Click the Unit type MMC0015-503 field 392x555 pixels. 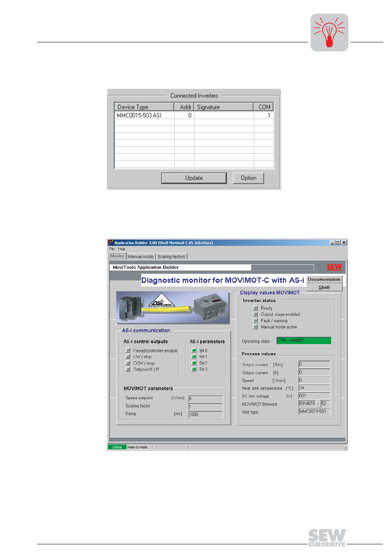pos(314,411)
